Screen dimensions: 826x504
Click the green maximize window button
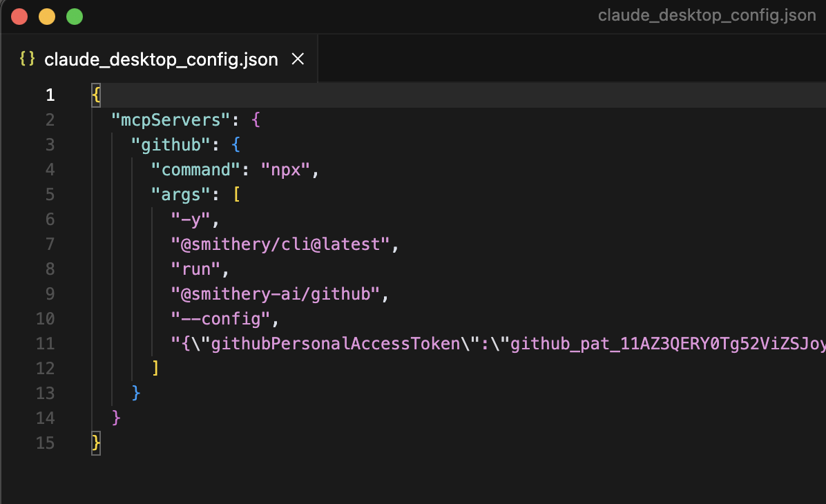[x=75, y=17]
